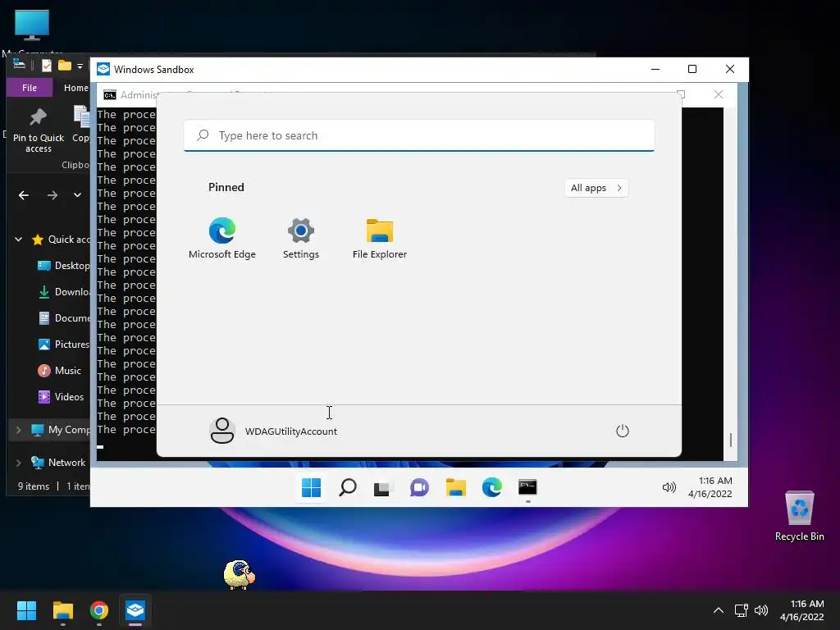Launch Edge from sandbox taskbar
The width and height of the screenshot is (840, 630).
[492, 487]
